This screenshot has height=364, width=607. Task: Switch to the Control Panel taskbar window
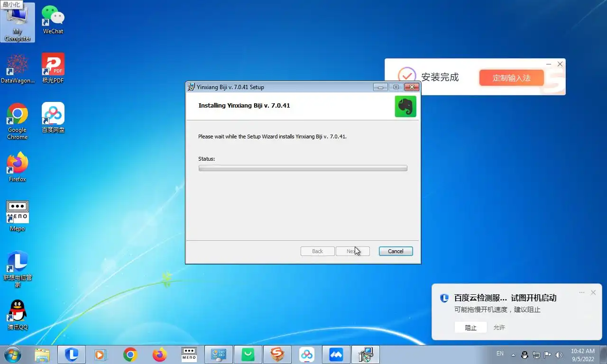coord(219,355)
